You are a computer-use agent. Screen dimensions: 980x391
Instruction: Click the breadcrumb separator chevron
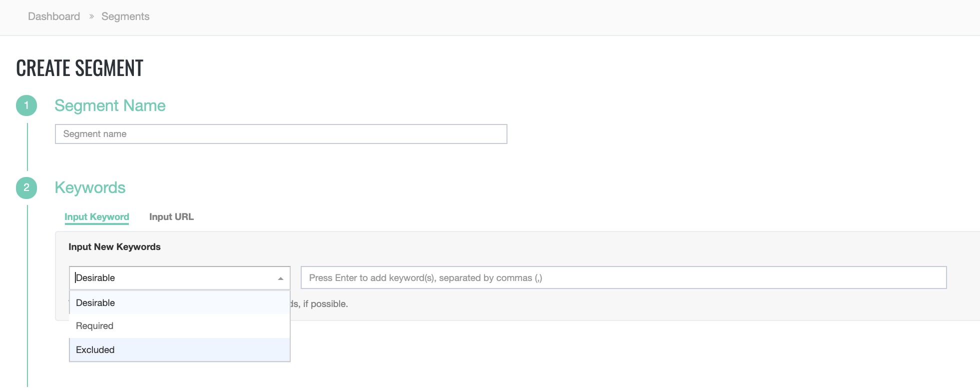click(91, 16)
